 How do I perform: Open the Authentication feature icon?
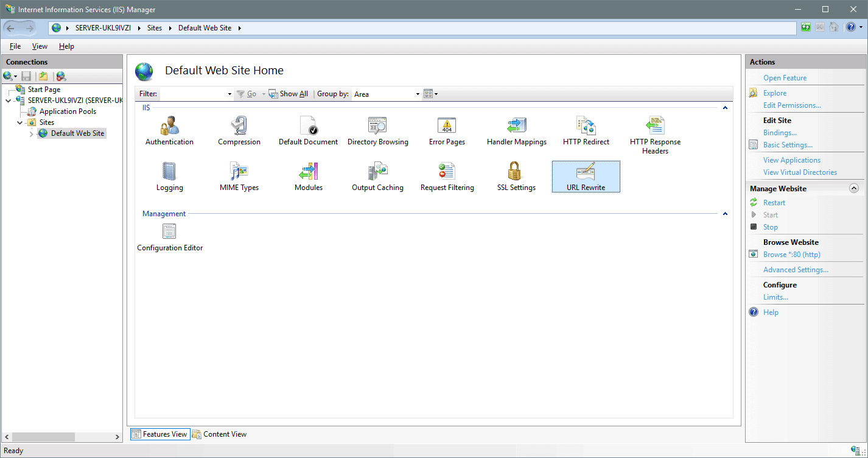click(169, 131)
